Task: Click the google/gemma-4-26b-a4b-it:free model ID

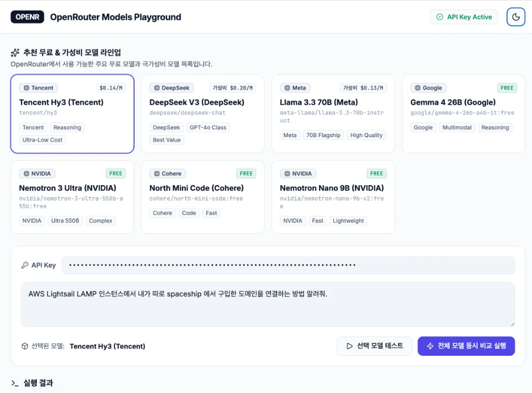Action: [x=462, y=113]
